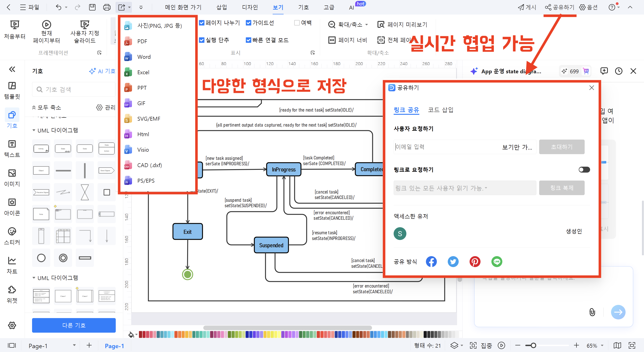Image resolution: width=644 pixels, height=352 pixels.
Task: Share via the LINE icon in share dialog
Action: (496, 262)
